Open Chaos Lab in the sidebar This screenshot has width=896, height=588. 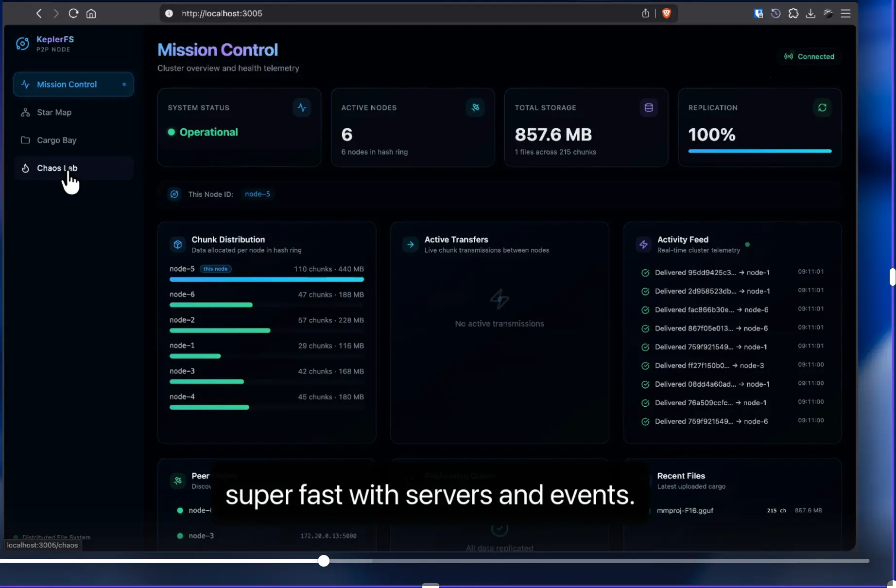[x=57, y=168]
